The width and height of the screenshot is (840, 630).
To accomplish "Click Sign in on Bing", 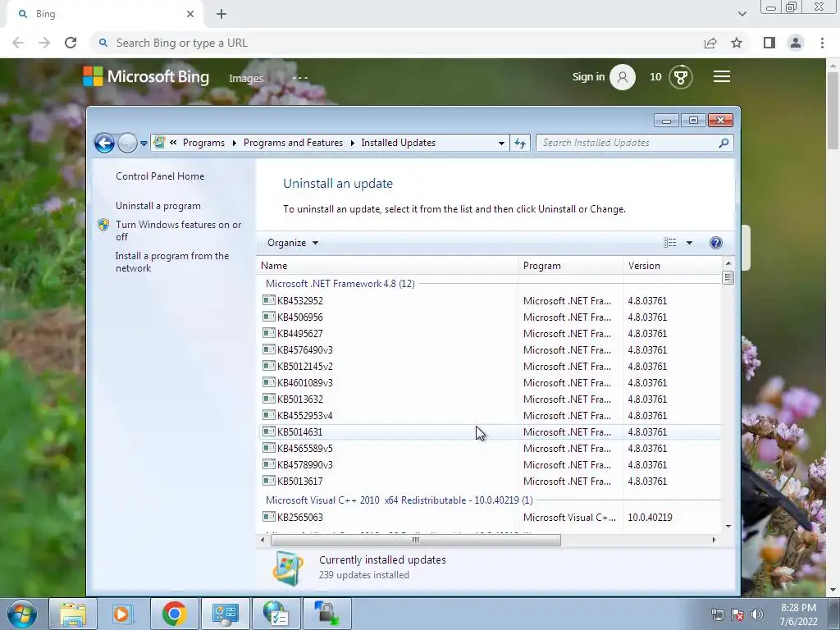I will coord(588,76).
